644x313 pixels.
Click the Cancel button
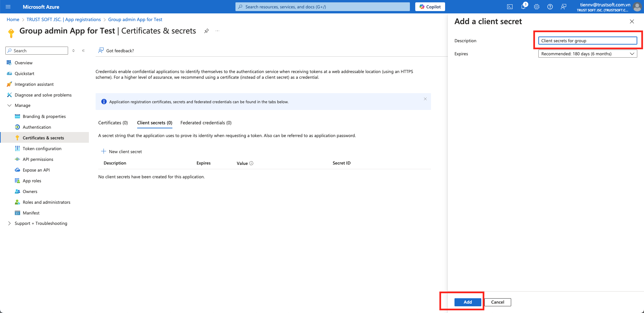point(498,302)
